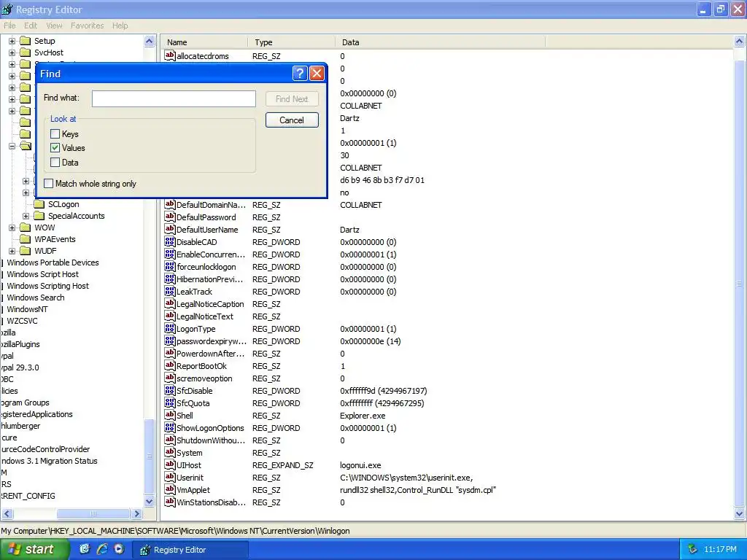
Task: Select the LogonType DWORD icon
Action: [169, 328]
